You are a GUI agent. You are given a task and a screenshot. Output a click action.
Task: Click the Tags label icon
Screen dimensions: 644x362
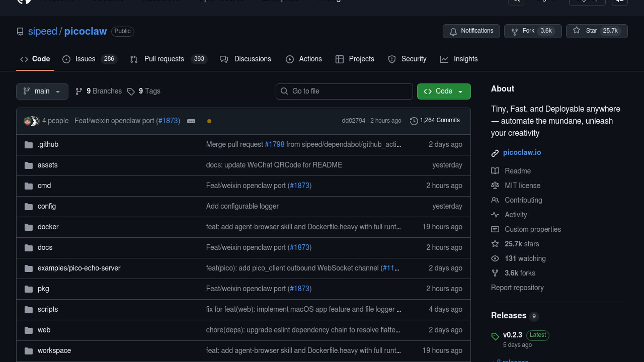pos(131,92)
